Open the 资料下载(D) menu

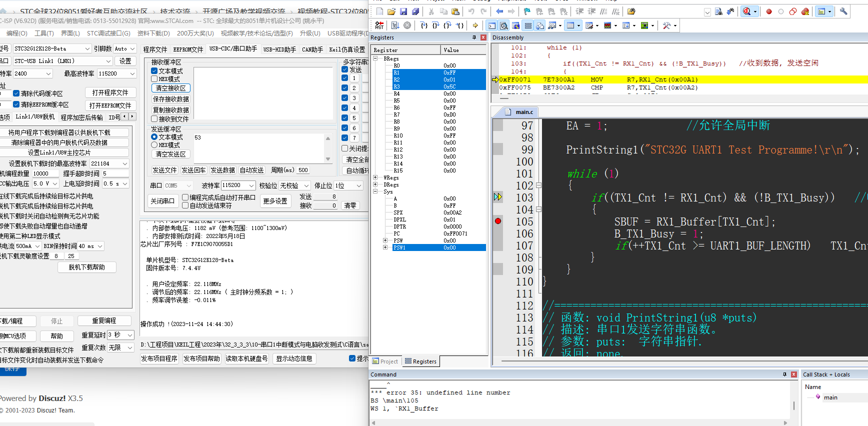153,33
